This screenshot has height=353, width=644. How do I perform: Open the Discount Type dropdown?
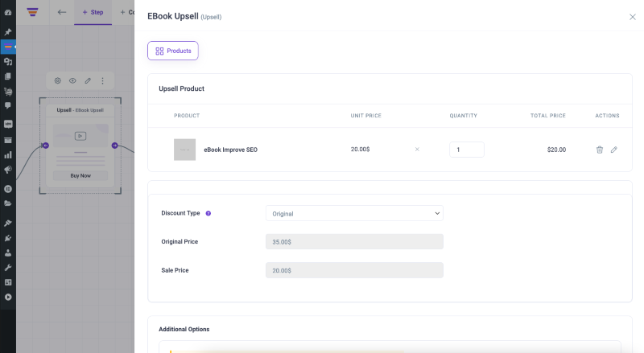click(x=354, y=213)
